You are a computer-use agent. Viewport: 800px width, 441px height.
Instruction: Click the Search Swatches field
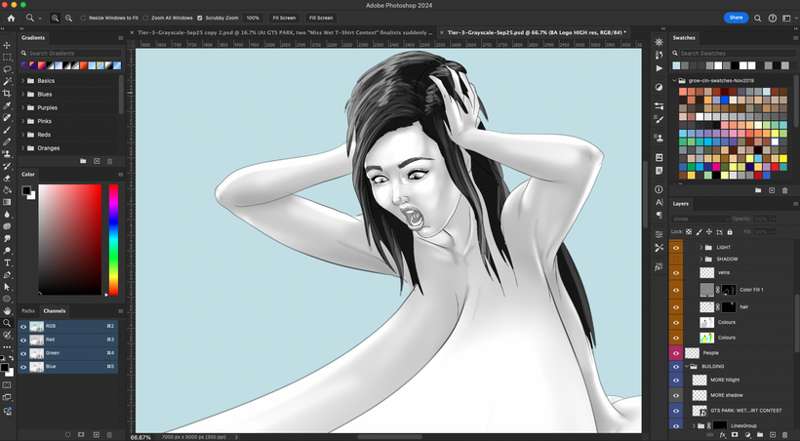[x=733, y=53]
